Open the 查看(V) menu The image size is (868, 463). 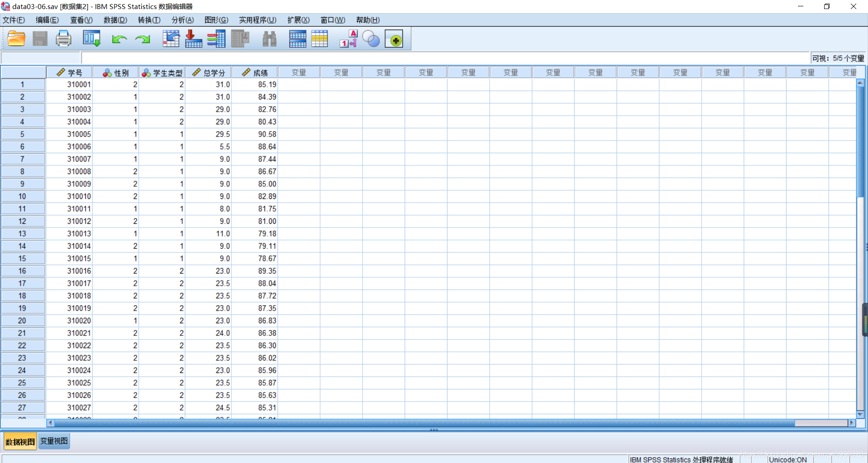(x=81, y=20)
